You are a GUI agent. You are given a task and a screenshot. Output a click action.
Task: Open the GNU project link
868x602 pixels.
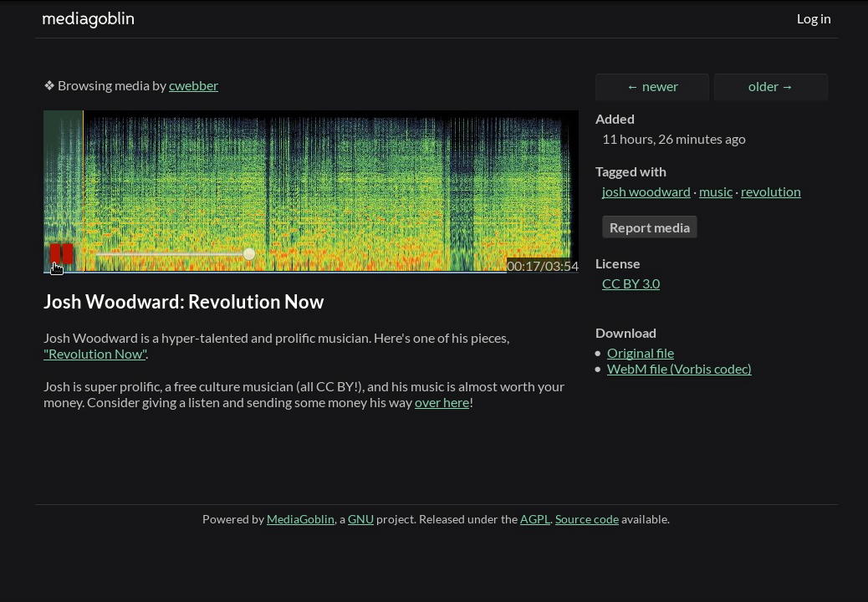tap(360, 519)
